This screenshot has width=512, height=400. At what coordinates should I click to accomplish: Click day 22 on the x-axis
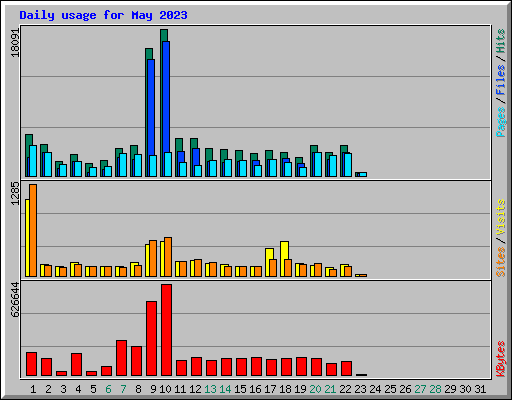[x=345, y=389]
